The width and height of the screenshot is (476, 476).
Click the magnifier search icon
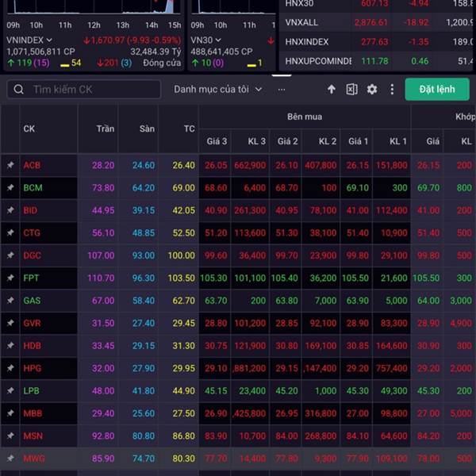point(18,89)
